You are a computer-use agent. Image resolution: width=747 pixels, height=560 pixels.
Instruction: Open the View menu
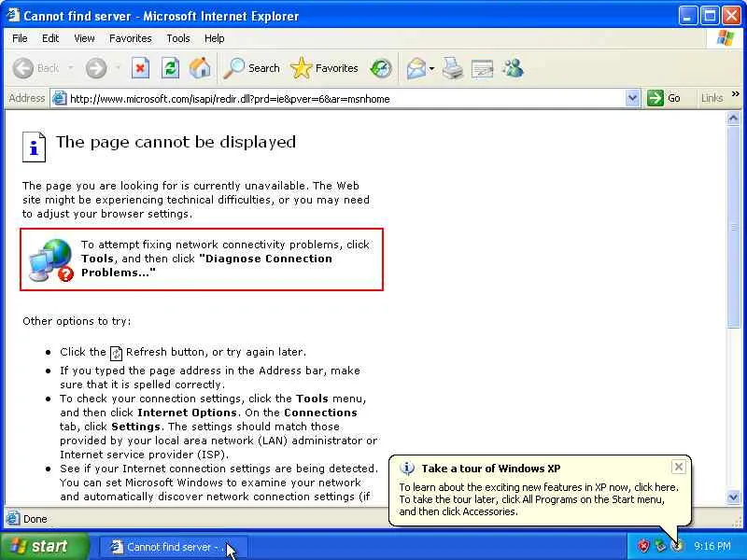[x=84, y=38]
